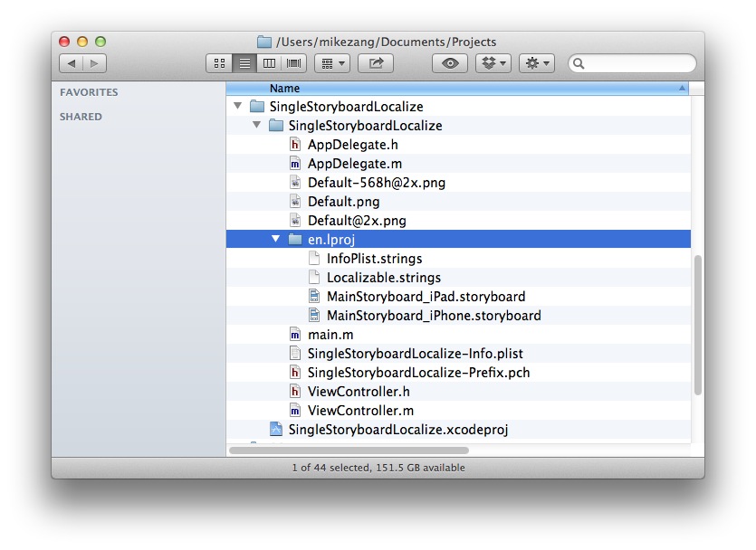
Task: Click the SingleStoryboardLocalize-Info.plist icon
Action: 295,354
